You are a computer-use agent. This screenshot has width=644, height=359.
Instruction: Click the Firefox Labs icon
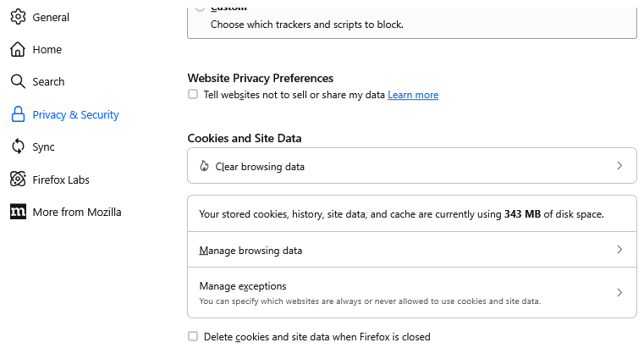click(x=18, y=179)
